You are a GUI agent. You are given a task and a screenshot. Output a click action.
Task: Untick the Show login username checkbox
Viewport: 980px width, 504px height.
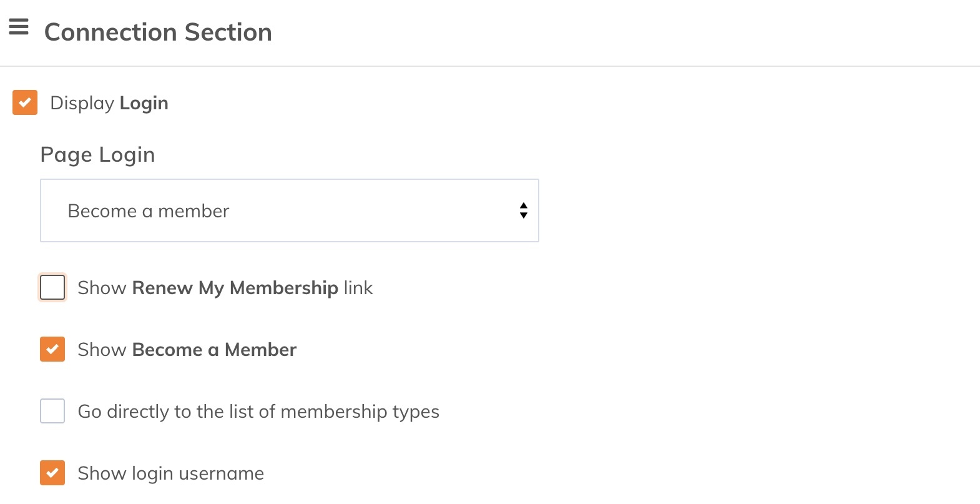coord(52,473)
